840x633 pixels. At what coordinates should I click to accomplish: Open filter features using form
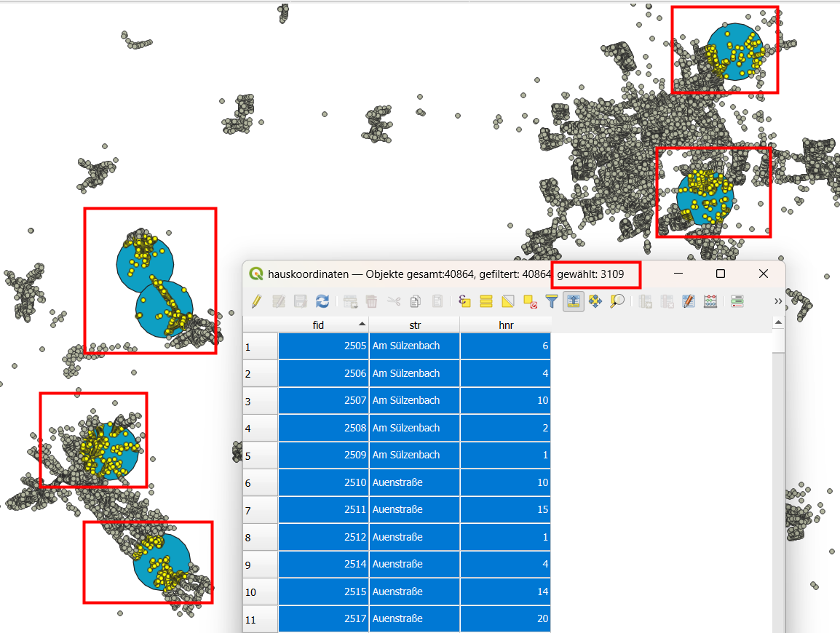pyautogui.click(x=552, y=301)
